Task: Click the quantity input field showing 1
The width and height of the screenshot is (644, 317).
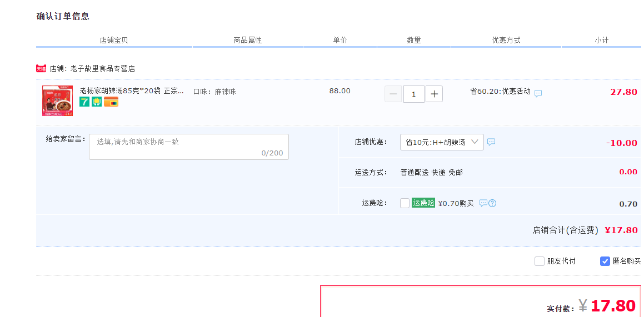Action: tap(413, 94)
